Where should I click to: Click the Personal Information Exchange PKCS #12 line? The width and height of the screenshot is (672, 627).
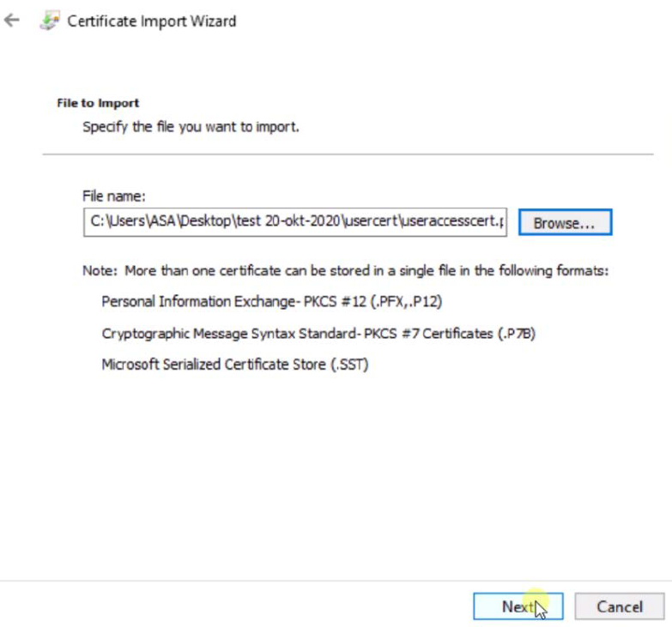pyautogui.click(x=271, y=302)
